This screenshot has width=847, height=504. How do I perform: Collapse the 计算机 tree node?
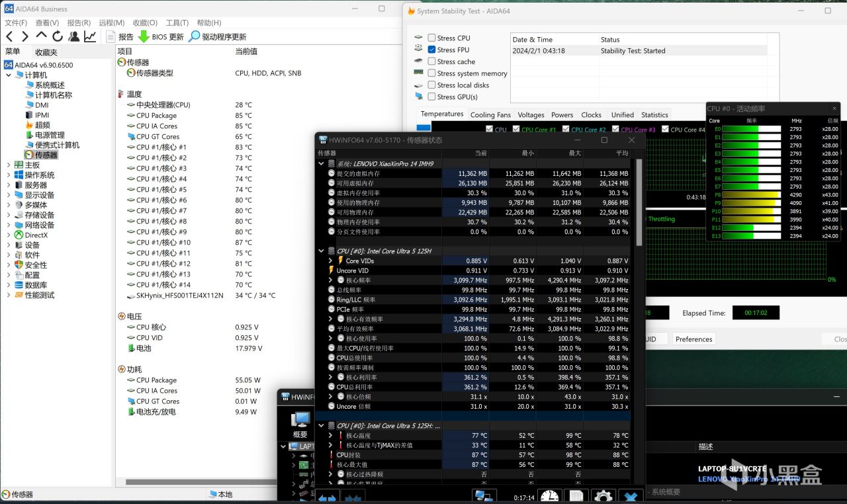pyautogui.click(x=9, y=75)
